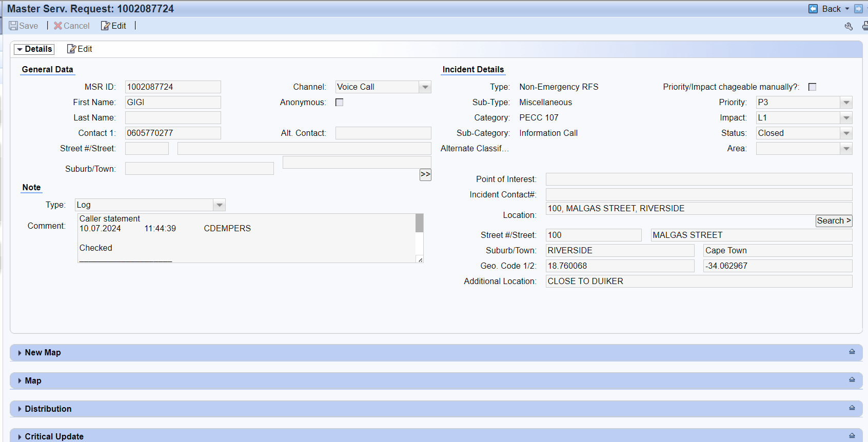Click the Point of Interest field

(699, 179)
